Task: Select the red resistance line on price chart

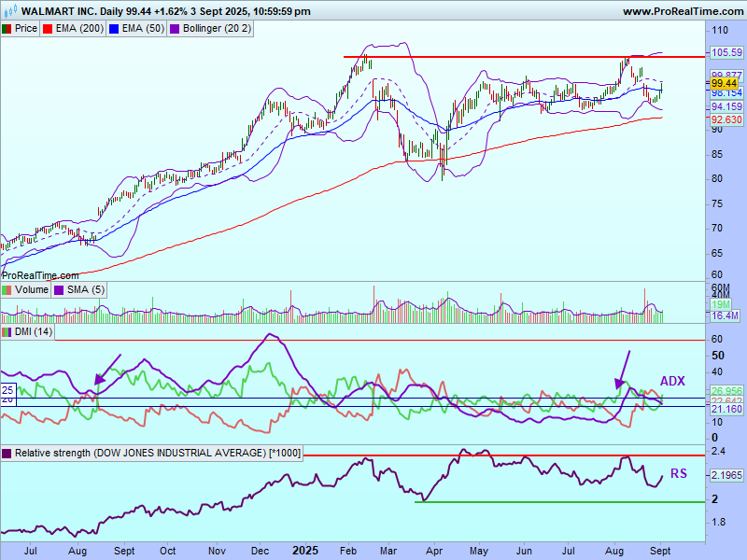Action: [524, 57]
